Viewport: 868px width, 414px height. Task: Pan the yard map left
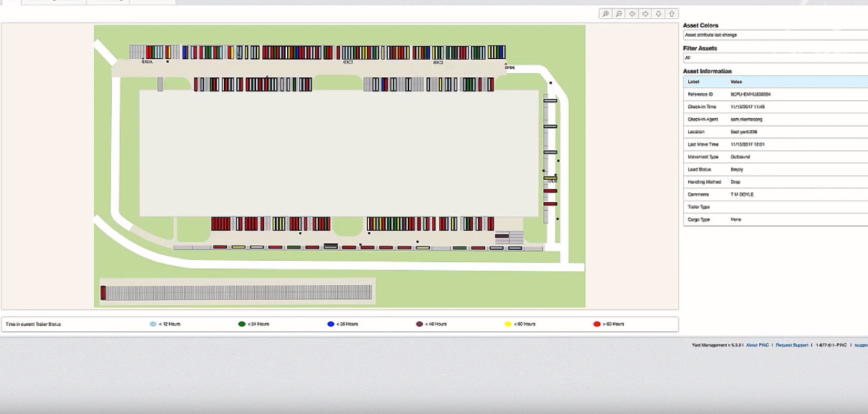click(x=632, y=13)
